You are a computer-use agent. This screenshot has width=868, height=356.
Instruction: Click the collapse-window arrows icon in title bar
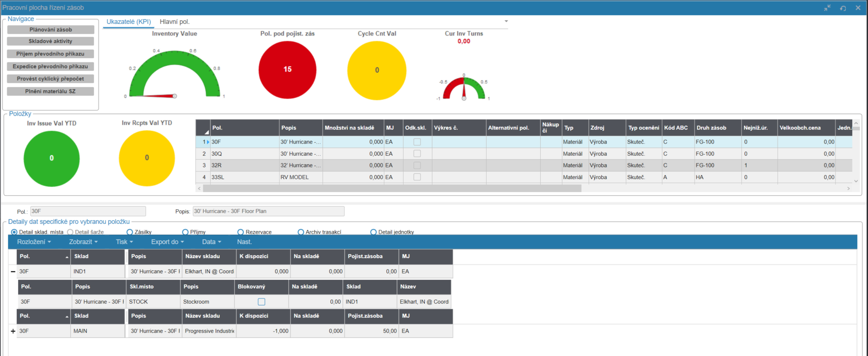tap(827, 8)
